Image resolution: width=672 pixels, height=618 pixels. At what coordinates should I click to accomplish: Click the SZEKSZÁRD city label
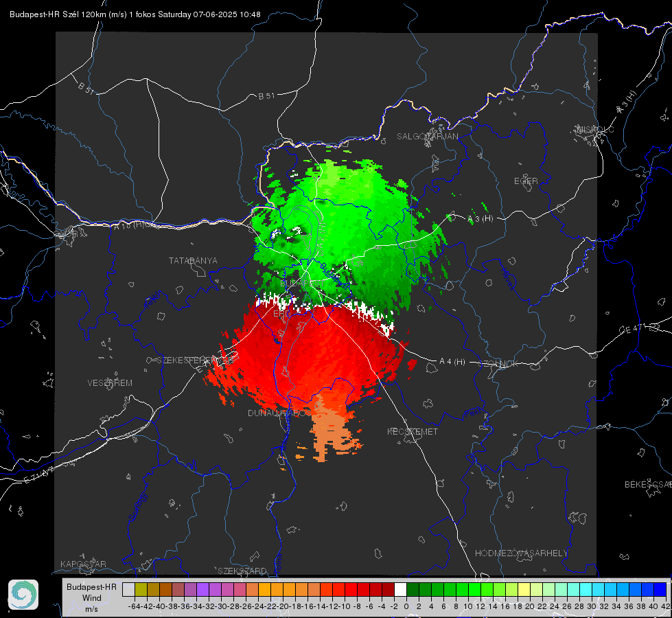coord(242,571)
